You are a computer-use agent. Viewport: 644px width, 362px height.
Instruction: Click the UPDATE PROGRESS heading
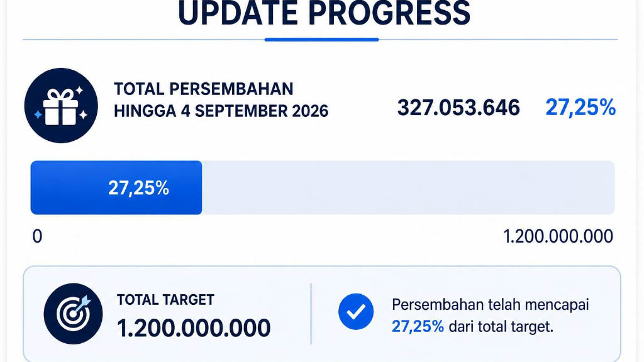click(x=324, y=14)
